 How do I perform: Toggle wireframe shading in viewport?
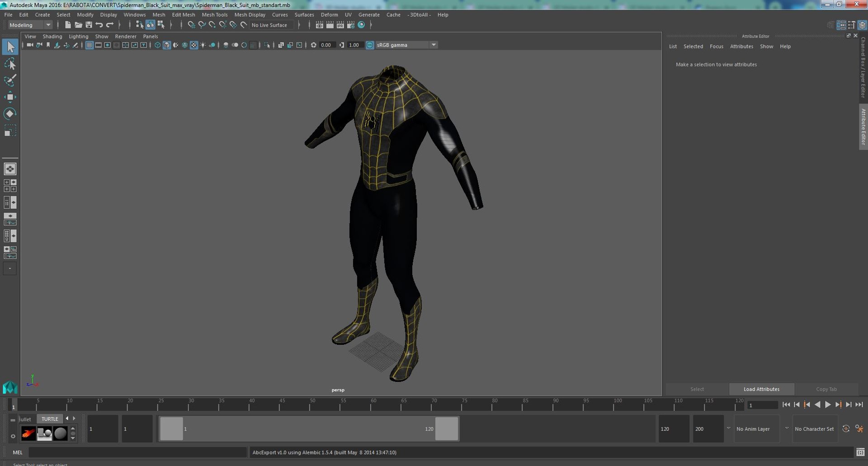coord(157,45)
